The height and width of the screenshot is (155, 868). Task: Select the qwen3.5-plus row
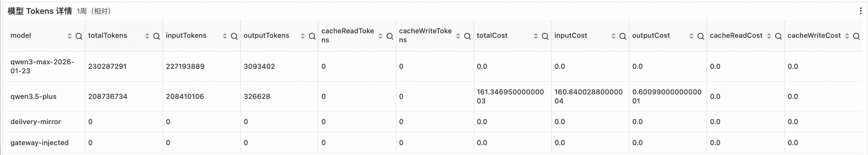33,96
